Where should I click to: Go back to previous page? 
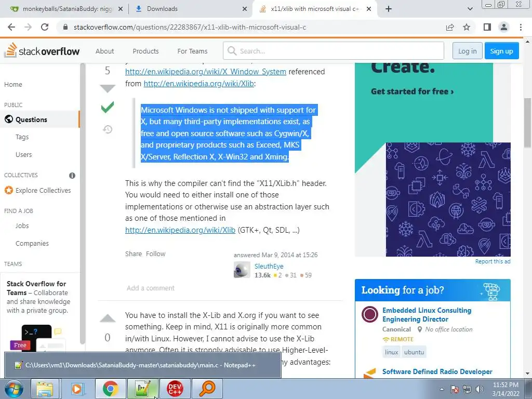pyautogui.click(x=11, y=27)
